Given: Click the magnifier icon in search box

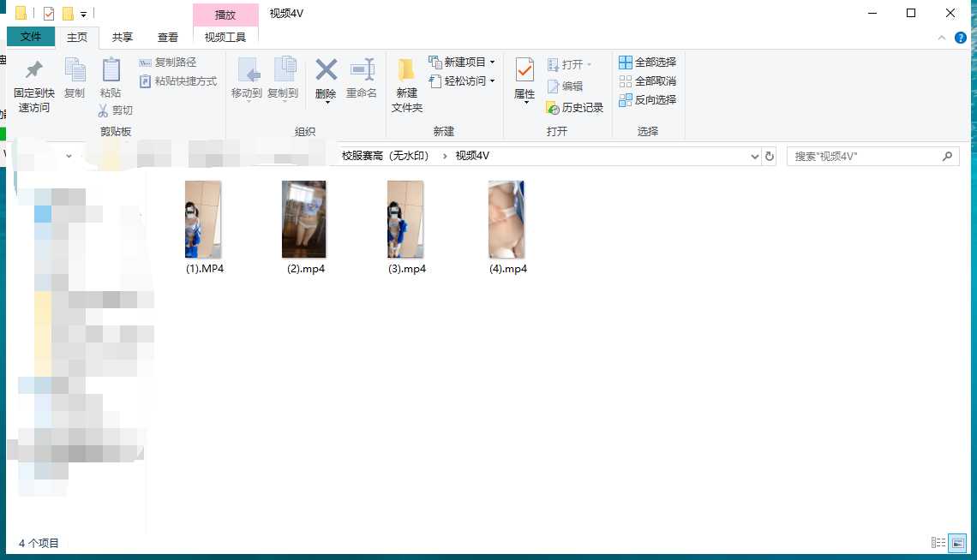Looking at the screenshot, I should coord(947,156).
